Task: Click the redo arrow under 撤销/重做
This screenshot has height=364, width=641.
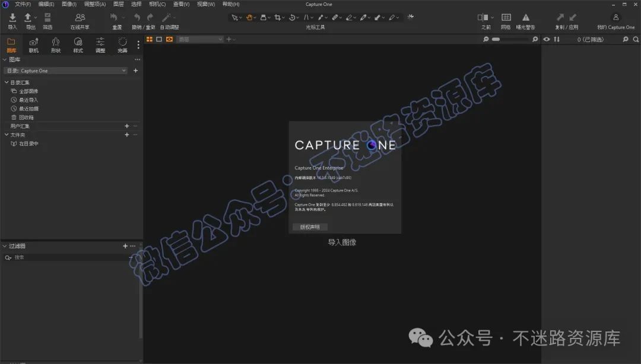Action: click(150, 17)
